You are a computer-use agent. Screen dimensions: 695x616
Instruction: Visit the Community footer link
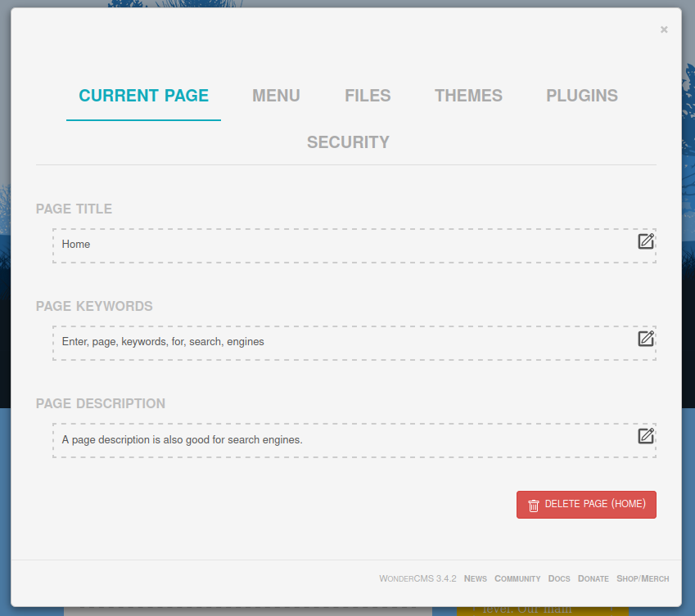(517, 578)
